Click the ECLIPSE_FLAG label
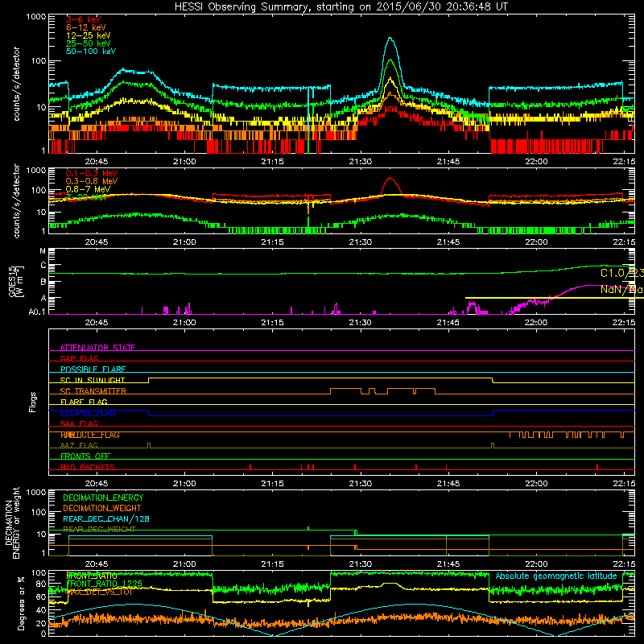This screenshot has width=644, height=644. point(88,413)
